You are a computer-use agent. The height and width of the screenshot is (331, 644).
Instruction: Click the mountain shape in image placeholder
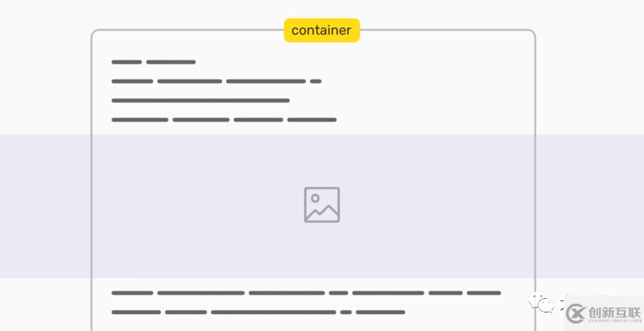[322, 213]
